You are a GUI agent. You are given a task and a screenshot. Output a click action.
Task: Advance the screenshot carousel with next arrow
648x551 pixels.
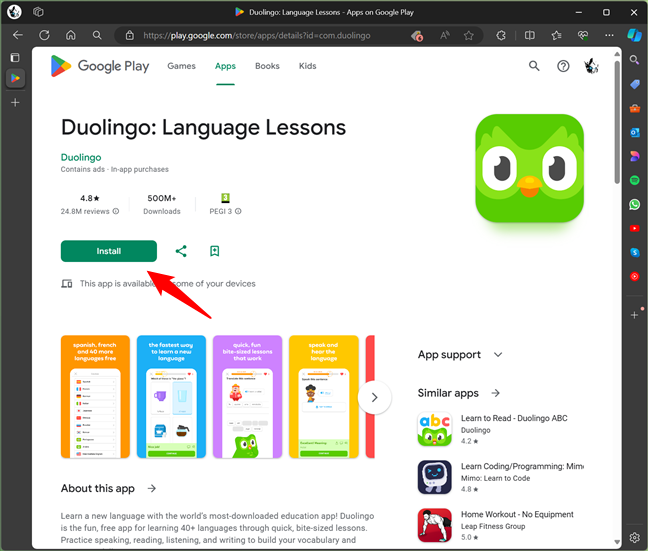tap(374, 397)
